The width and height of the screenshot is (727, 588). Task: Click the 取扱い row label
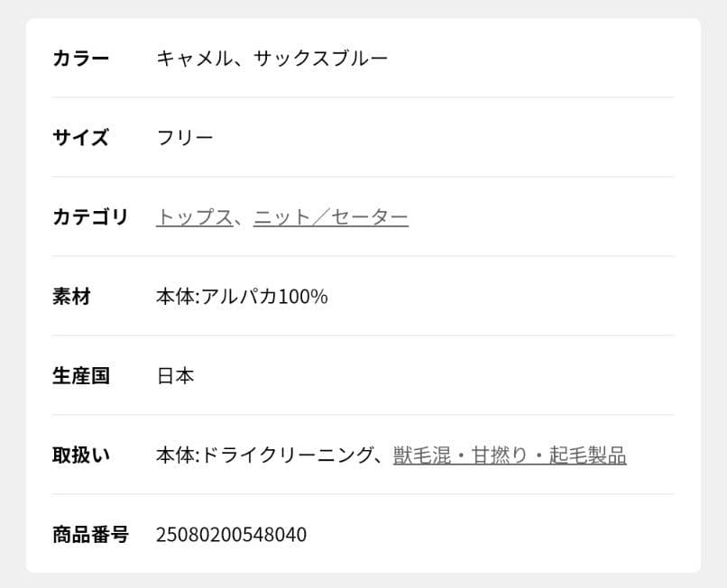80,455
